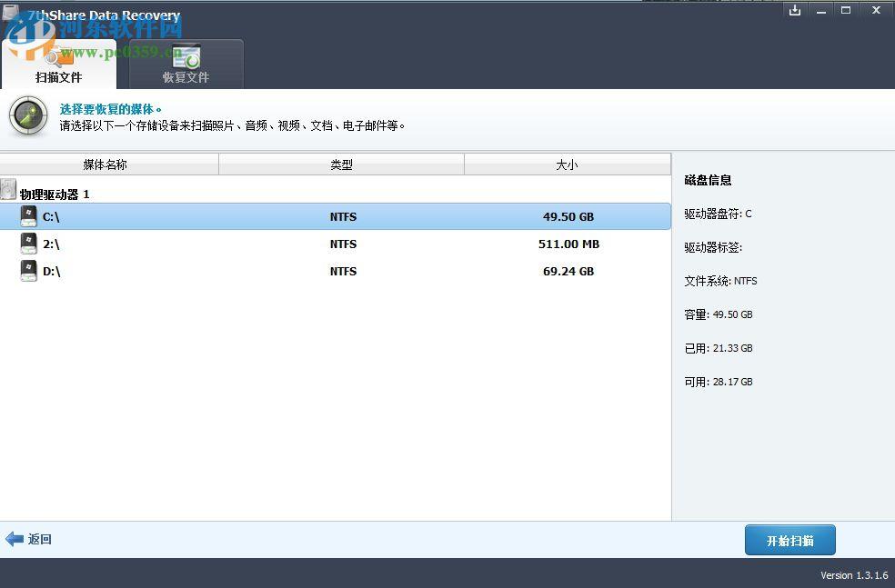Click the D:\ drive icon in the media list
895x588 pixels.
(x=28, y=271)
